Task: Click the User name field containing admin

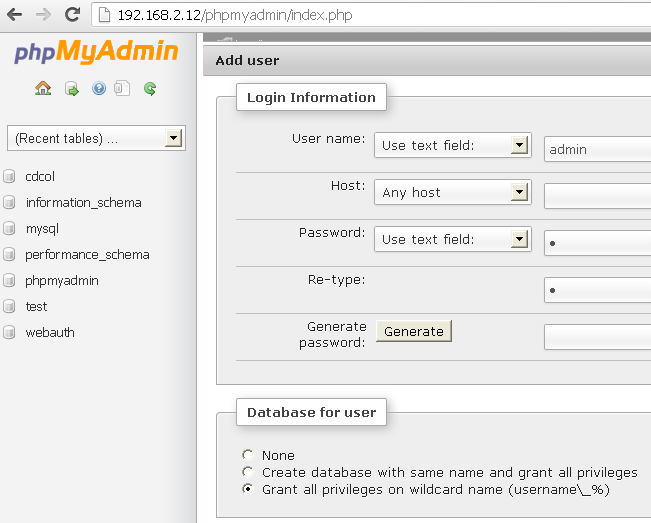Action: (x=597, y=149)
